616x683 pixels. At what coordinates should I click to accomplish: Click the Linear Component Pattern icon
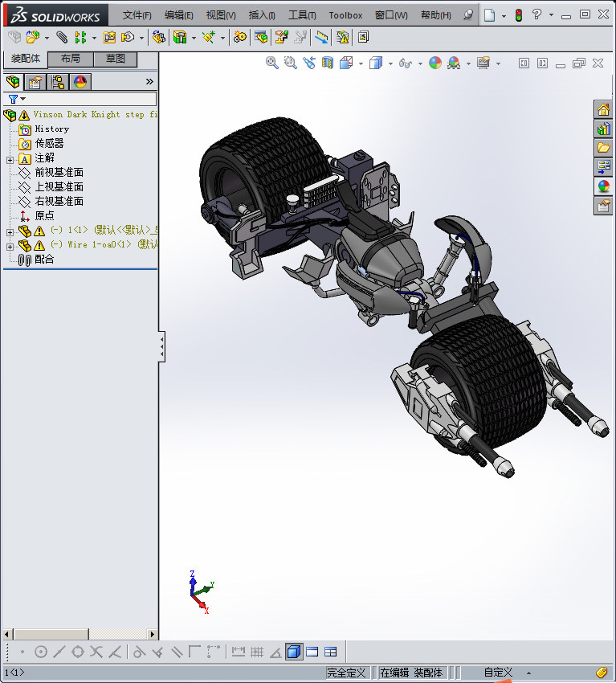tap(80, 38)
